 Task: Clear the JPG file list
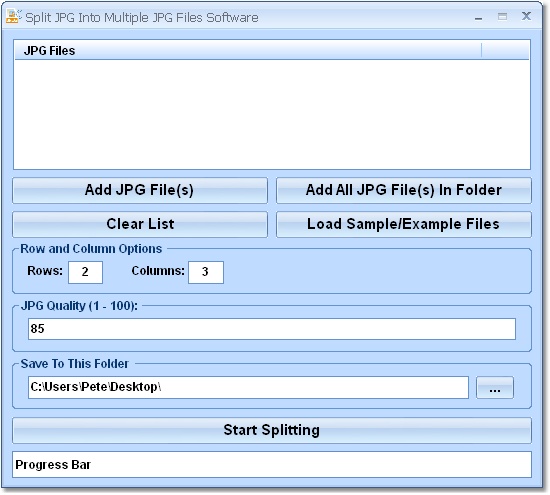[x=140, y=225]
